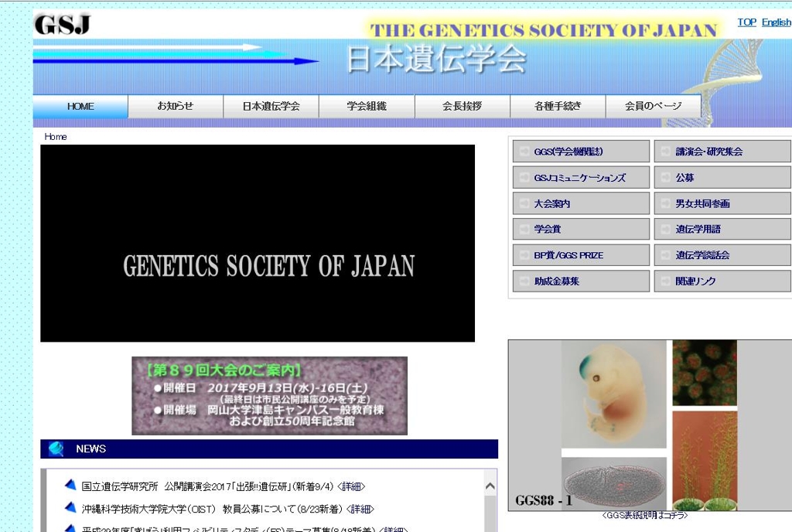Click the icon beside 助成金募集
792x532 pixels.
pos(524,281)
